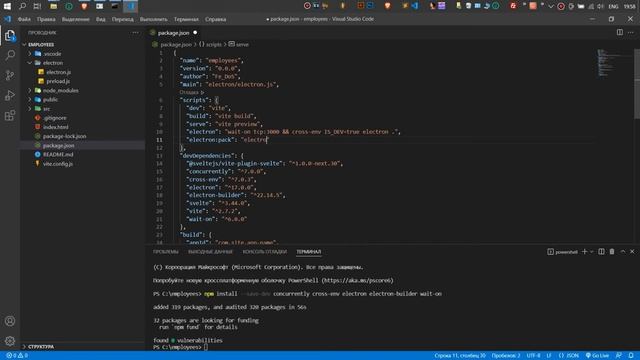Switch to ВЫХОДНЫЕ ДАННЫЕ panel tab
The image size is (640, 360).
210,252
